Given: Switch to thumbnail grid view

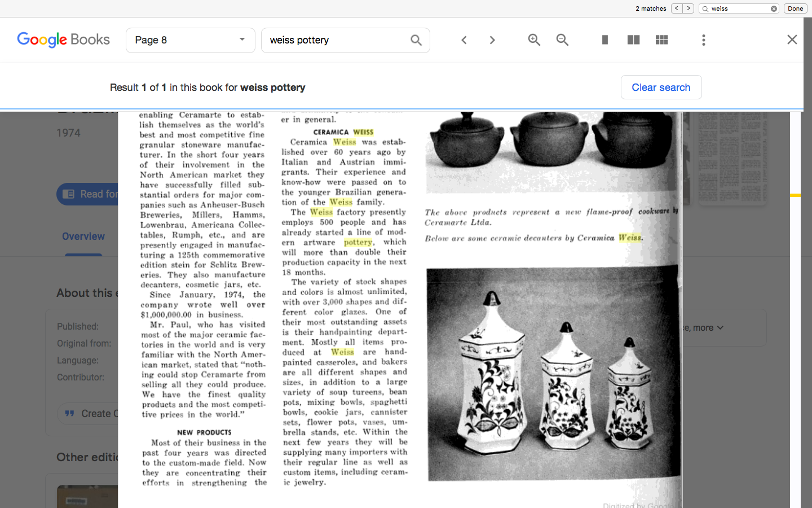Looking at the screenshot, I should coord(661,40).
